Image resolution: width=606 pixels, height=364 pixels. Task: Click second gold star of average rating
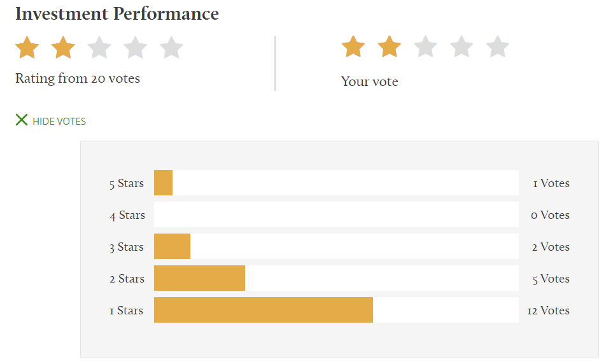(x=63, y=48)
